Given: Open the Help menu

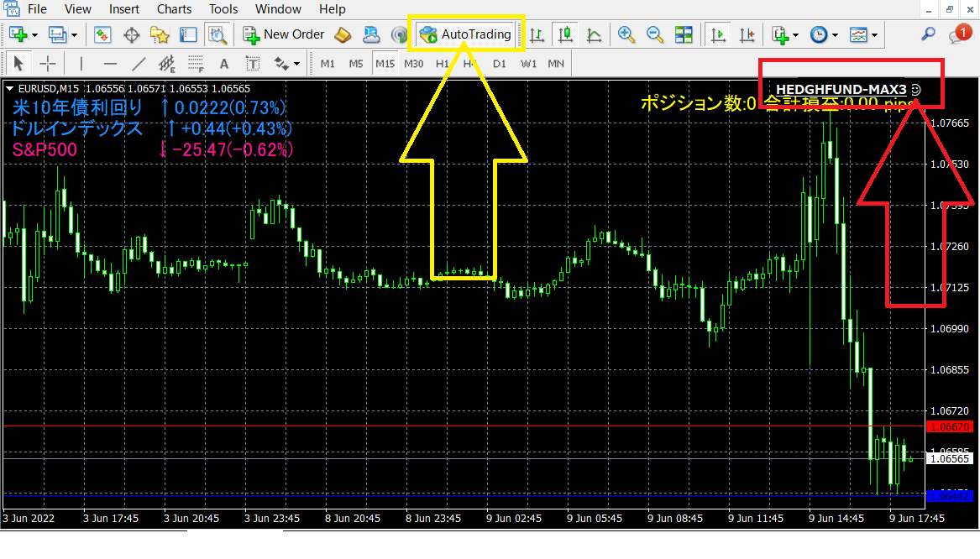Looking at the screenshot, I should point(332,9).
